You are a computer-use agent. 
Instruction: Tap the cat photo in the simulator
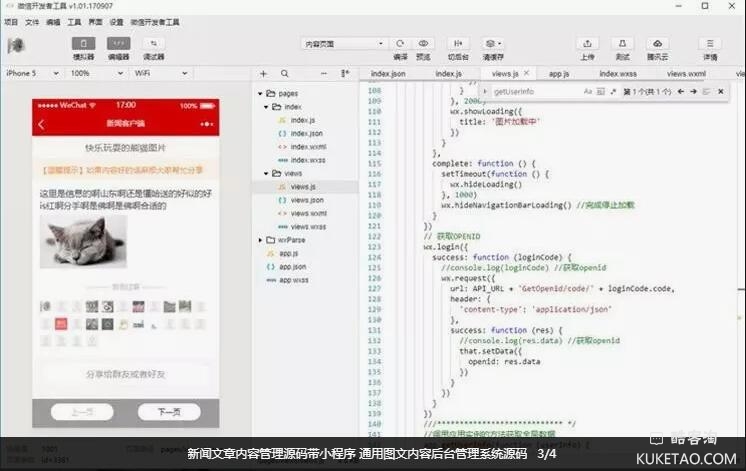point(83,241)
